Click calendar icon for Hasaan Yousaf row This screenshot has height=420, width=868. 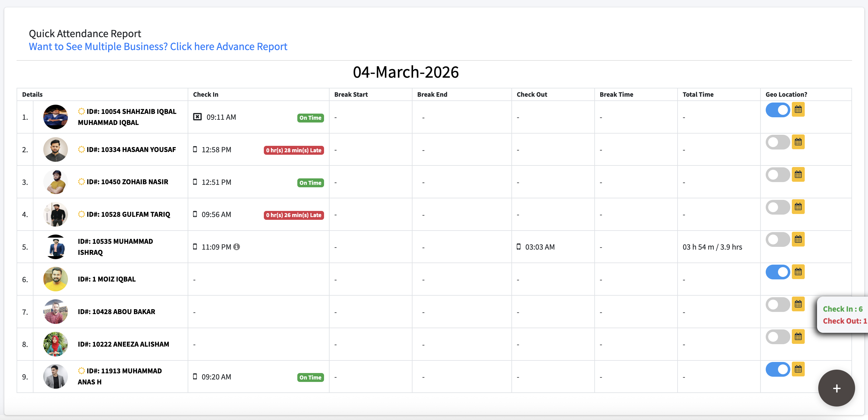click(x=798, y=142)
